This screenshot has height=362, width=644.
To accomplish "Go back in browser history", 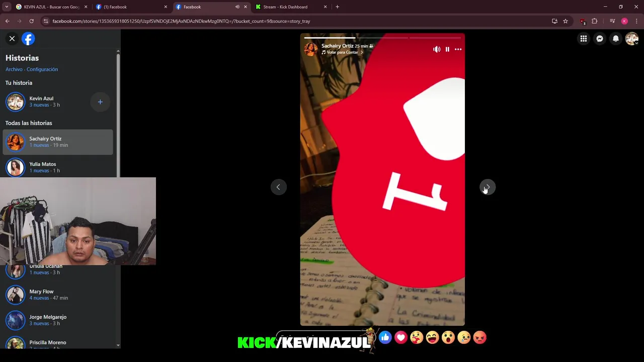I will point(7,21).
